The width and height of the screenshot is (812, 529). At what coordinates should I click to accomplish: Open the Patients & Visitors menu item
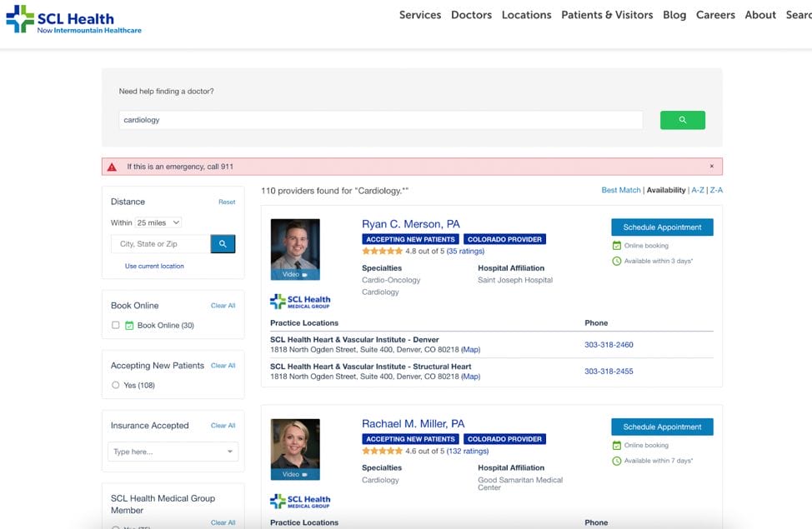[606, 15]
